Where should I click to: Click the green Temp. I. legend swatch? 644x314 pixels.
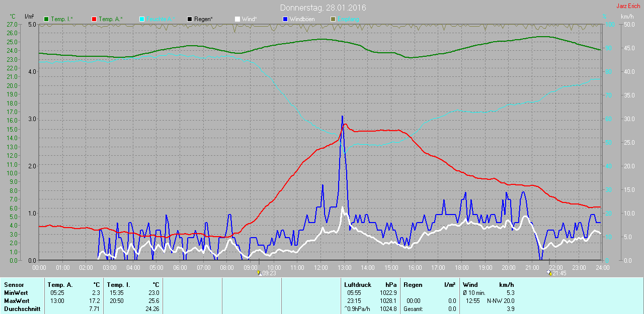click(47, 19)
